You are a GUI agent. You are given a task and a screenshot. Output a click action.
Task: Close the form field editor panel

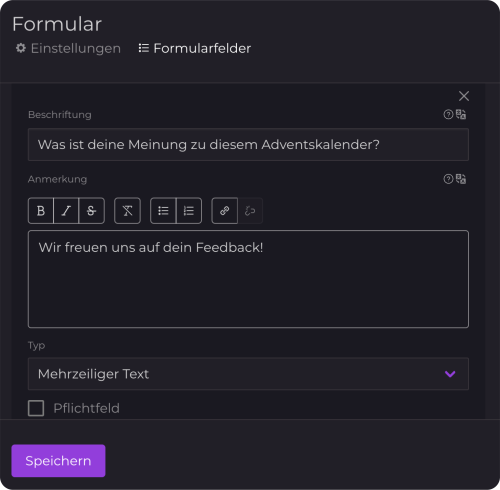(x=464, y=96)
